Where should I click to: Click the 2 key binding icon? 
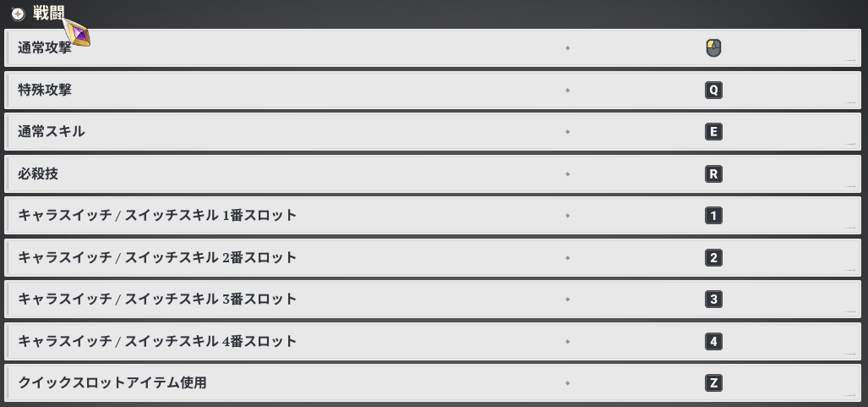click(713, 258)
